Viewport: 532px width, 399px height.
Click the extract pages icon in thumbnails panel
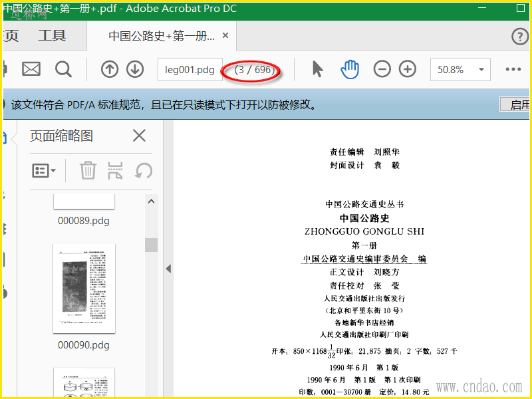click(115, 170)
